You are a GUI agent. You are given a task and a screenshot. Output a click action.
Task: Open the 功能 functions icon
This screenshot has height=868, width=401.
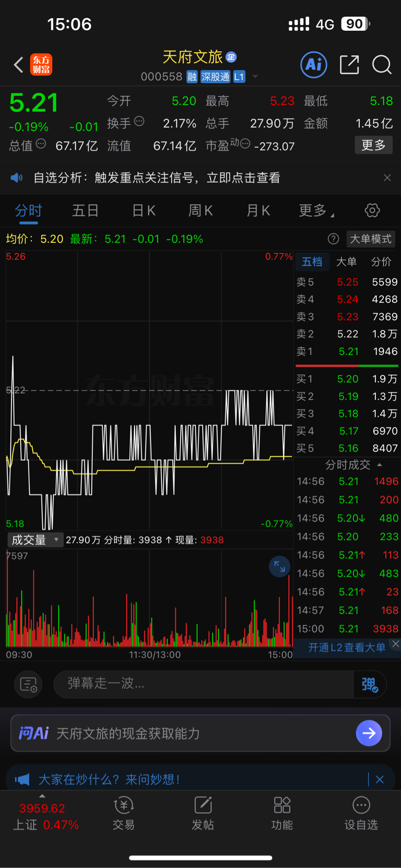coord(282,814)
